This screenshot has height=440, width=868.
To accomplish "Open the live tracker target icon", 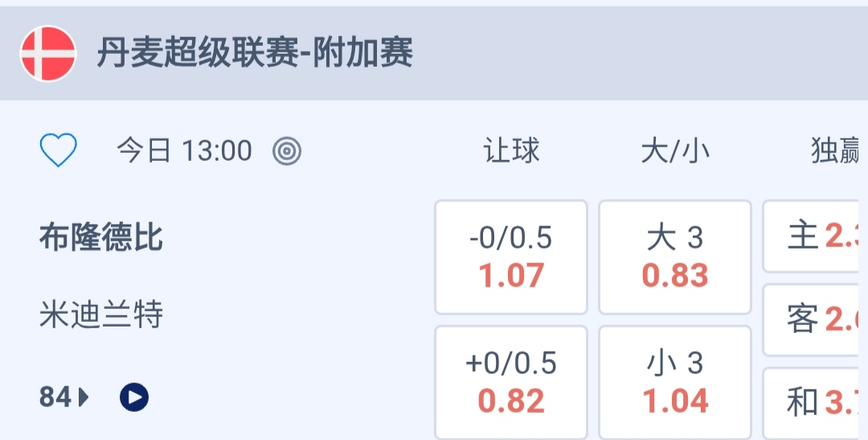I will [287, 150].
